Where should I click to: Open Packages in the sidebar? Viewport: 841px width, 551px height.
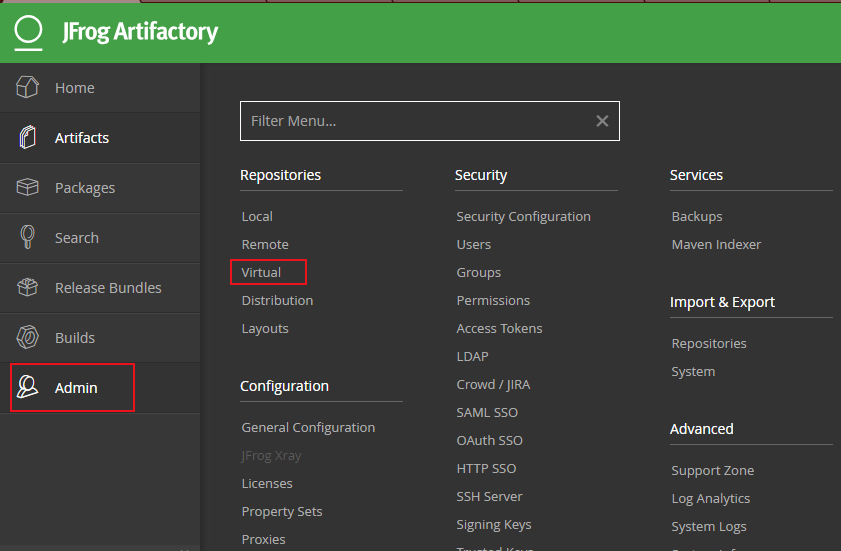coord(100,188)
